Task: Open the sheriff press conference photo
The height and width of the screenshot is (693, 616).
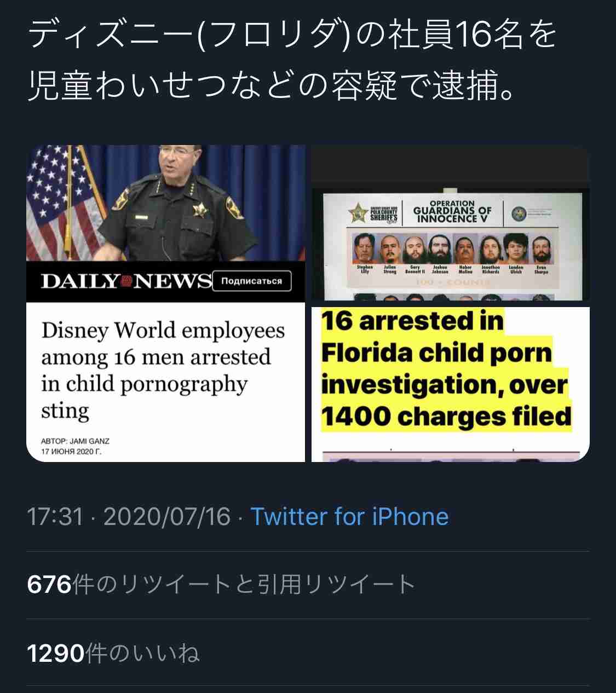Action: pos(166,203)
